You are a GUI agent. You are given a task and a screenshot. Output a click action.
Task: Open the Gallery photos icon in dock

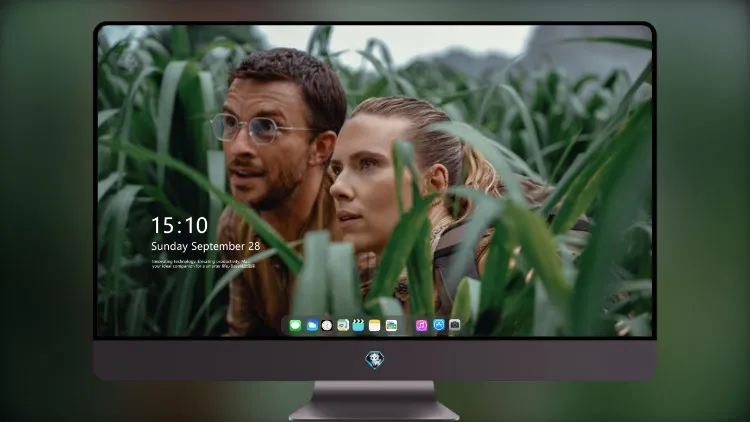[x=391, y=326]
